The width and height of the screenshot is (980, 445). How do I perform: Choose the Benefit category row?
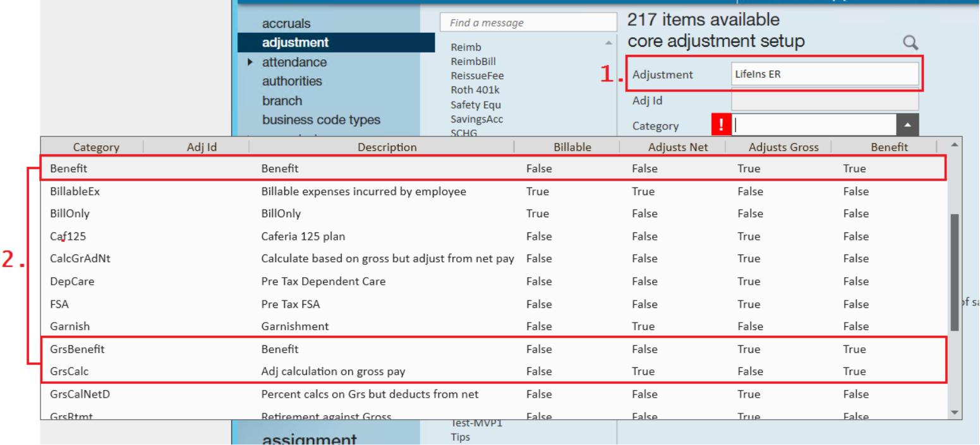(x=494, y=169)
